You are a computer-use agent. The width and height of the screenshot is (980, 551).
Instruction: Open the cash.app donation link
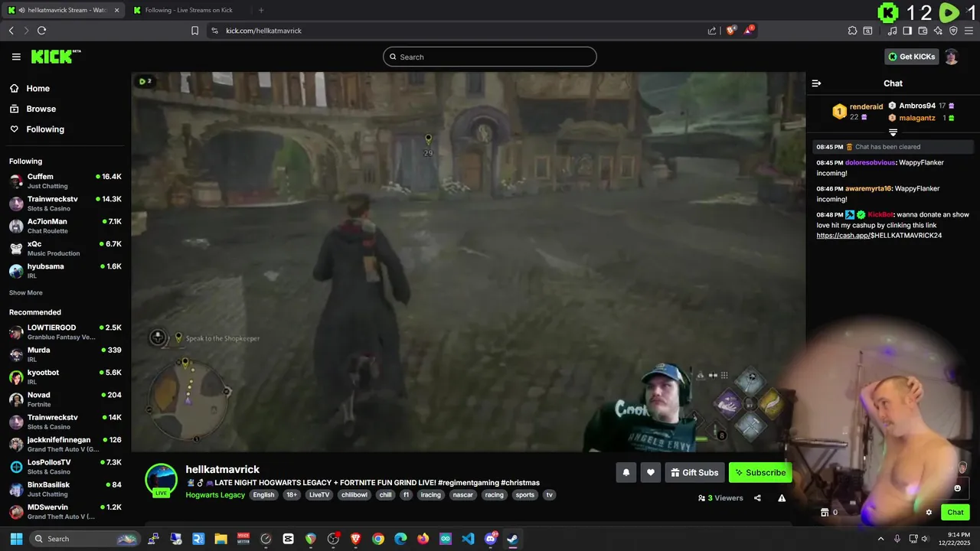pyautogui.click(x=879, y=236)
